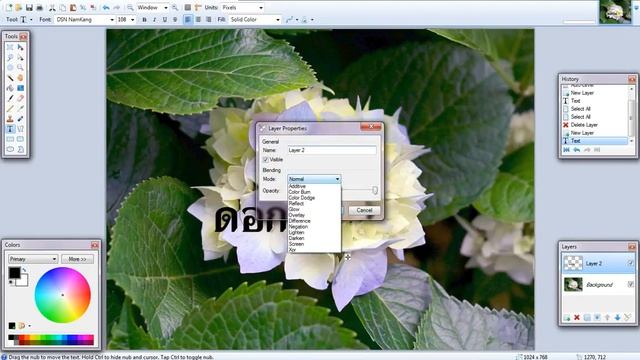Choose Difference blend mode

[314, 221]
